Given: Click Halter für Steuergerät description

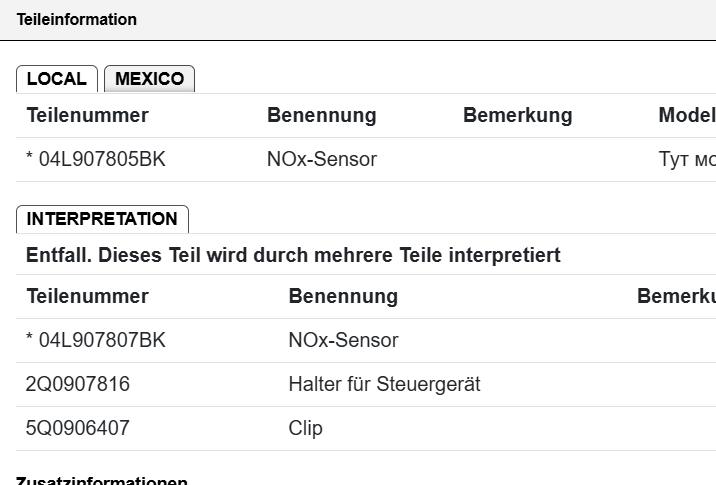Looking at the screenshot, I should tap(384, 384).
